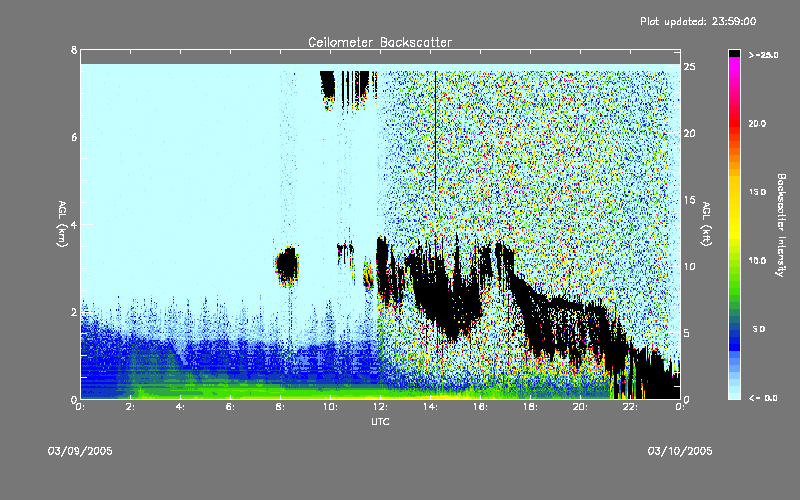The image size is (800, 500).
Task: Click the "22:" UTC tick label
Action: 630,407
